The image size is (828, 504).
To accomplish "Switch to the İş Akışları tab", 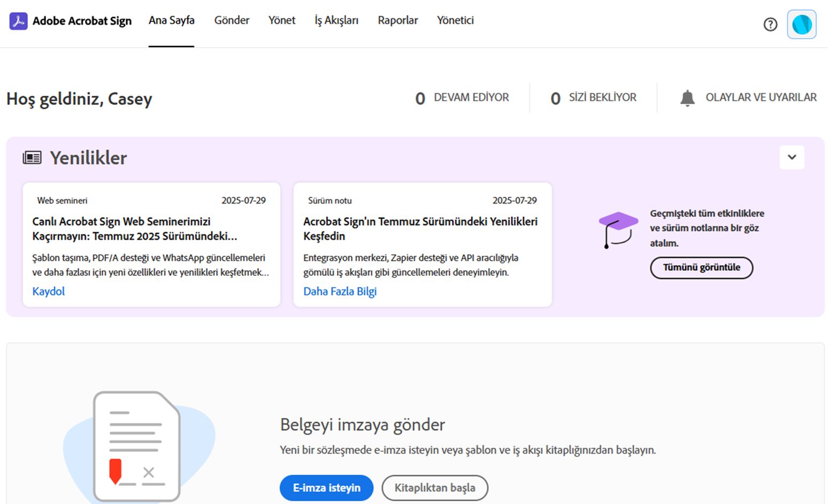I will [x=336, y=20].
